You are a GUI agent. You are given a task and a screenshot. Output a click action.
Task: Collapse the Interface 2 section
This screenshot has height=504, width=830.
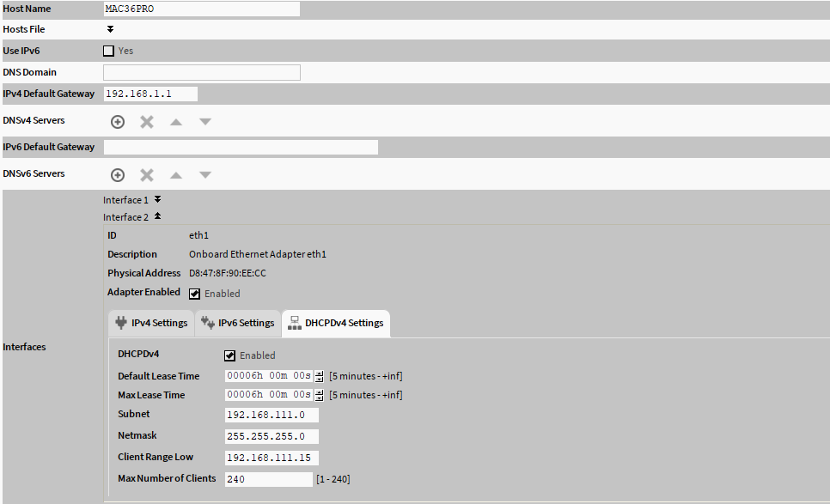[x=156, y=216]
